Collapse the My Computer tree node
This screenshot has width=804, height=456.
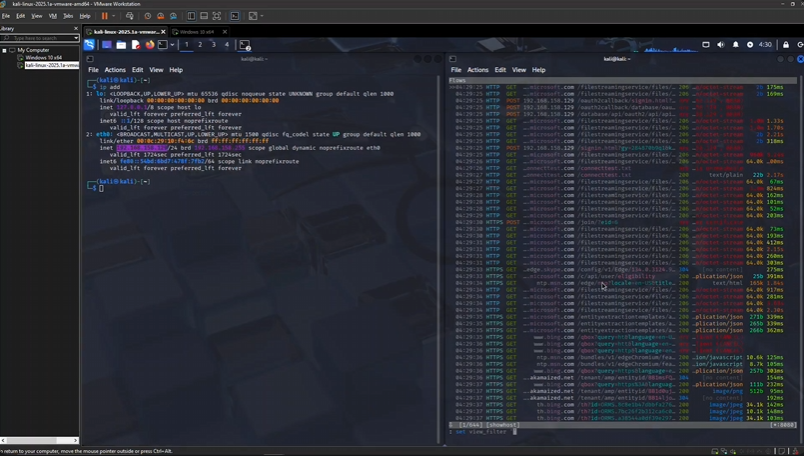(x=4, y=50)
